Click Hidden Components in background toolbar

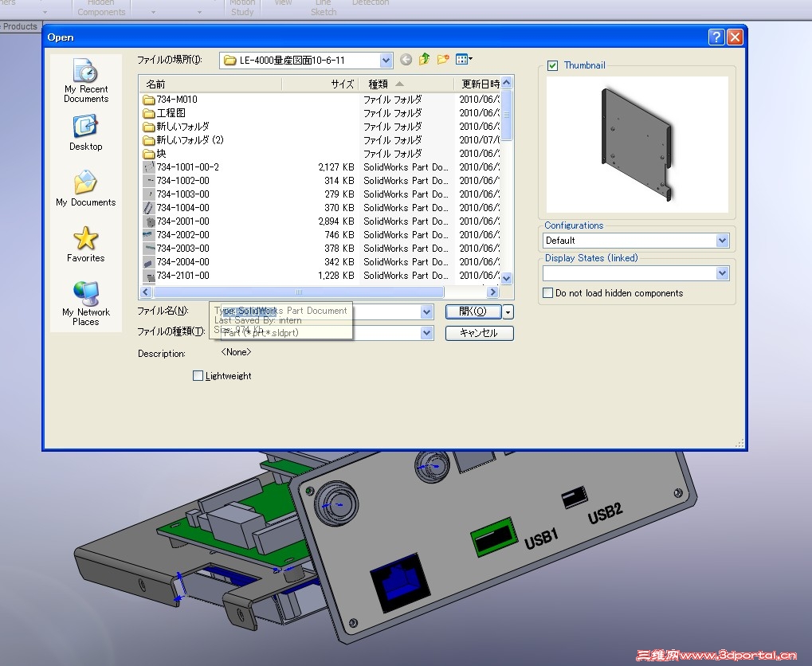point(101,7)
